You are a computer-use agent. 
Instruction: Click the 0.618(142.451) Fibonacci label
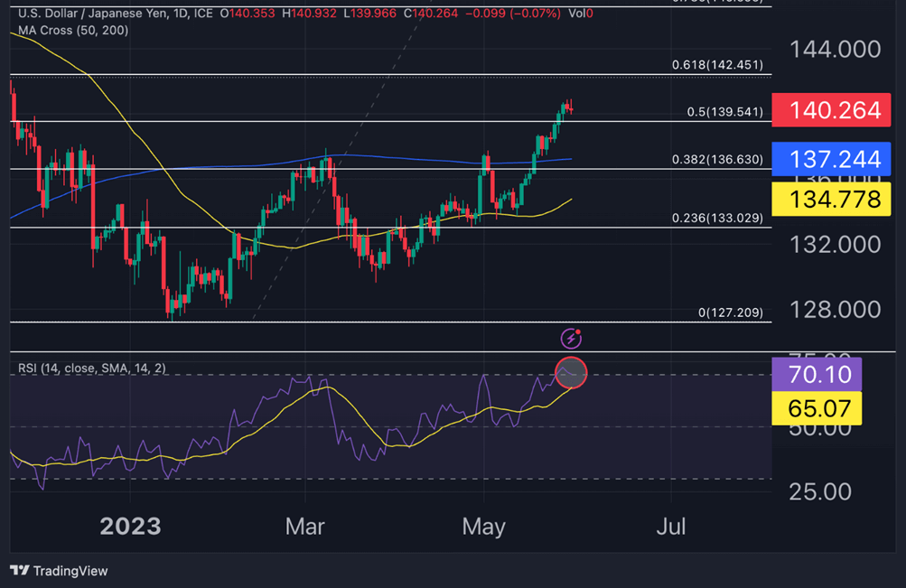tap(717, 65)
